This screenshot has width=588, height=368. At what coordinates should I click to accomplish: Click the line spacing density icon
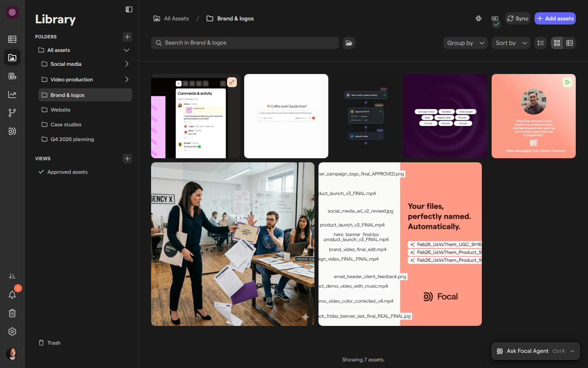click(541, 43)
